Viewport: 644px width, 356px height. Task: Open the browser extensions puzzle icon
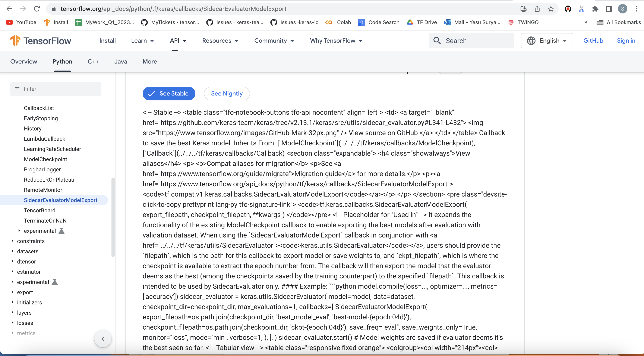pos(596,9)
